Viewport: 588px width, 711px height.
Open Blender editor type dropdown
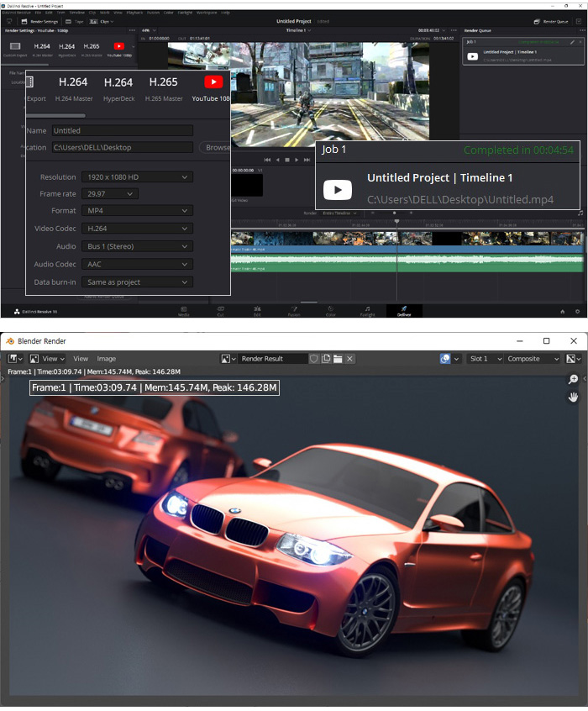click(15, 359)
